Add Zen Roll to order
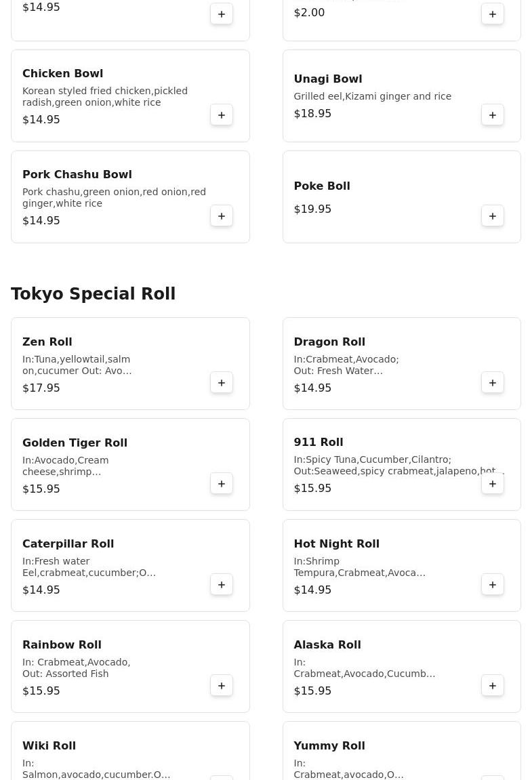 (x=222, y=383)
